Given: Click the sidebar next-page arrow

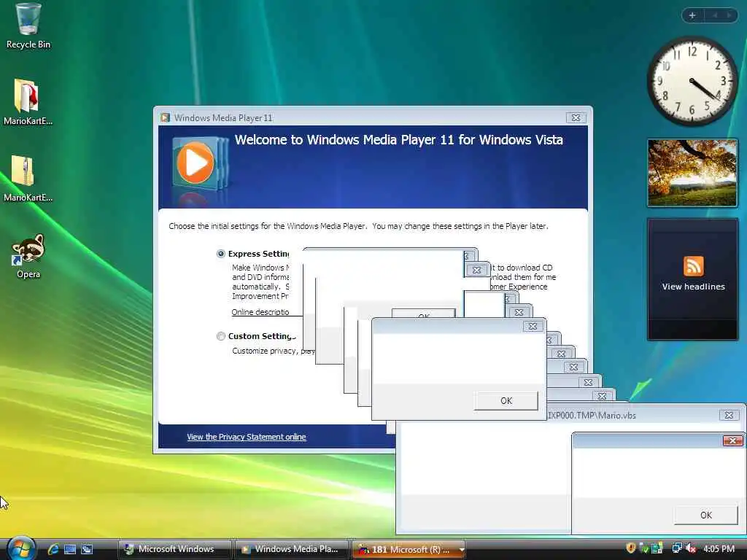Looking at the screenshot, I should click(729, 15).
